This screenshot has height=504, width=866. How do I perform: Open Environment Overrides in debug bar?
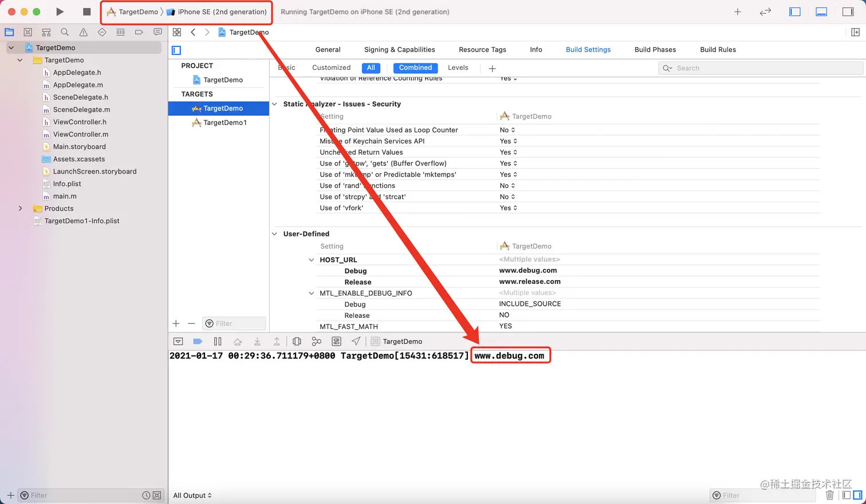pos(337,341)
